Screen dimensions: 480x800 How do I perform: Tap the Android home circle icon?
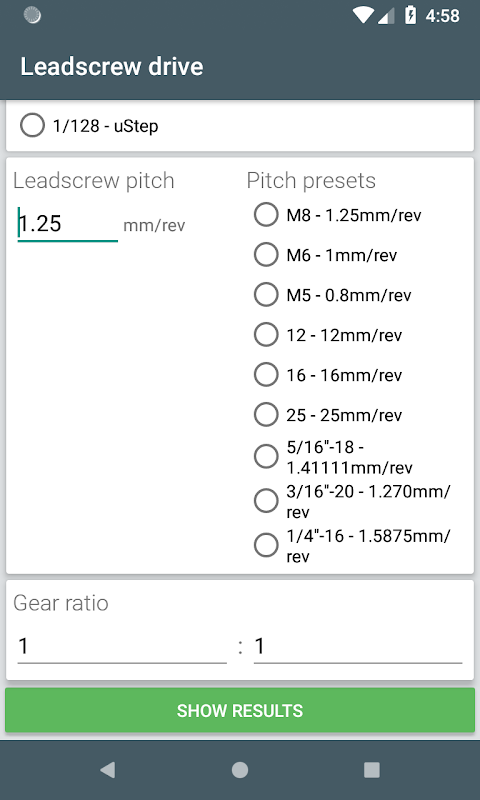tap(240, 769)
